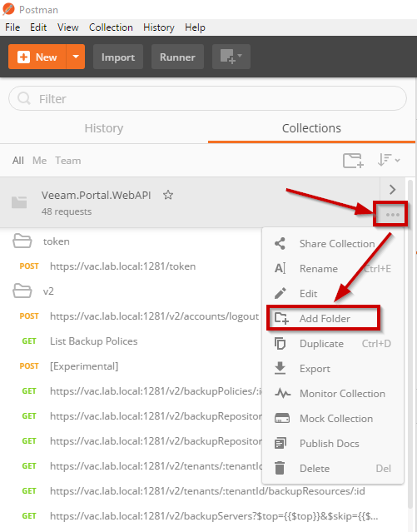
Task: Open the Runner button
Action: pyautogui.click(x=177, y=57)
